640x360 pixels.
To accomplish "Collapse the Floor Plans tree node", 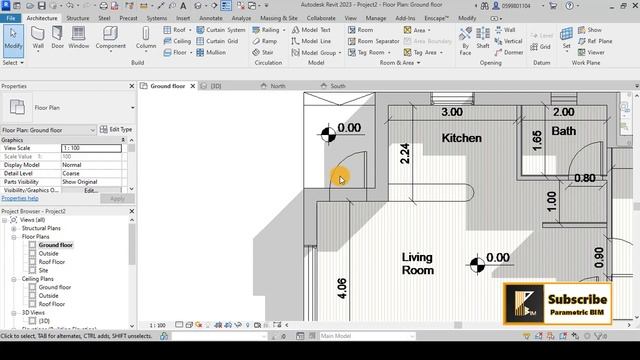I will tap(14, 237).
